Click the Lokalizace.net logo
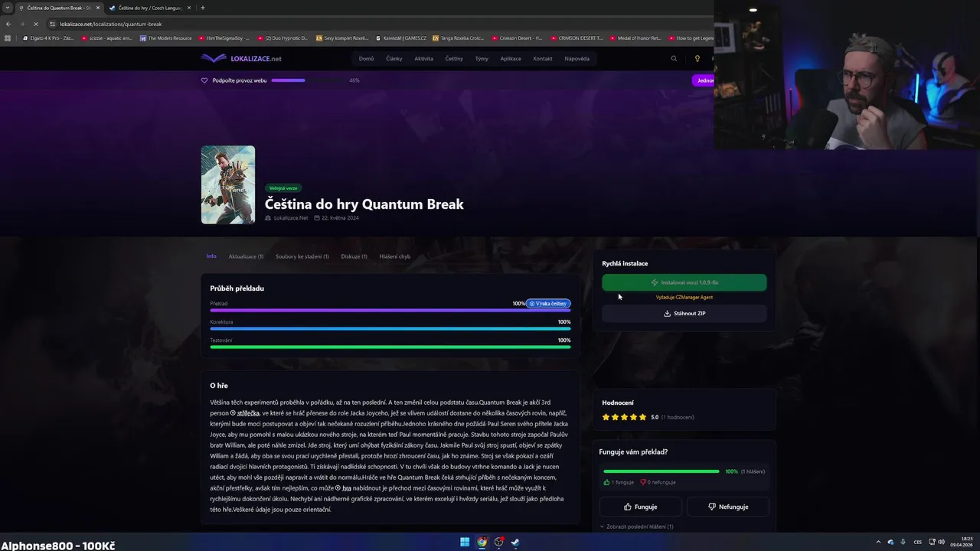Image resolution: width=980 pixels, height=551 pixels. tap(241, 58)
